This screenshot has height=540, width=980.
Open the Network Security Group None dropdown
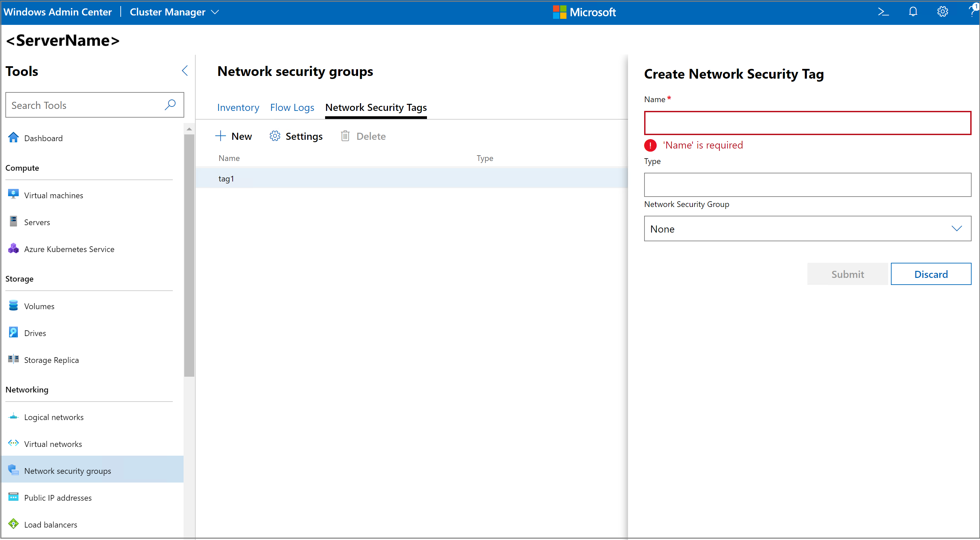click(807, 229)
